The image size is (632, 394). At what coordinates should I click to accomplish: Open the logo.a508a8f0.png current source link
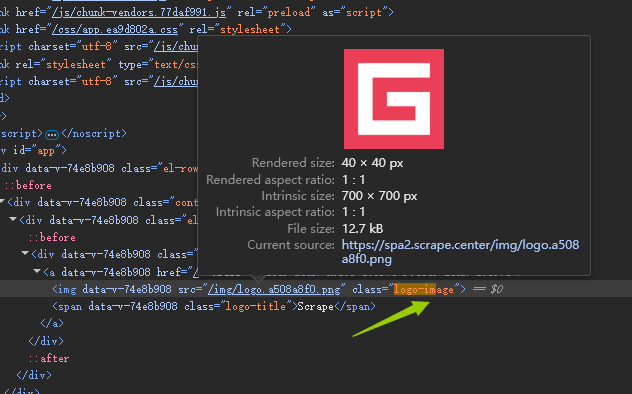[x=460, y=252]
